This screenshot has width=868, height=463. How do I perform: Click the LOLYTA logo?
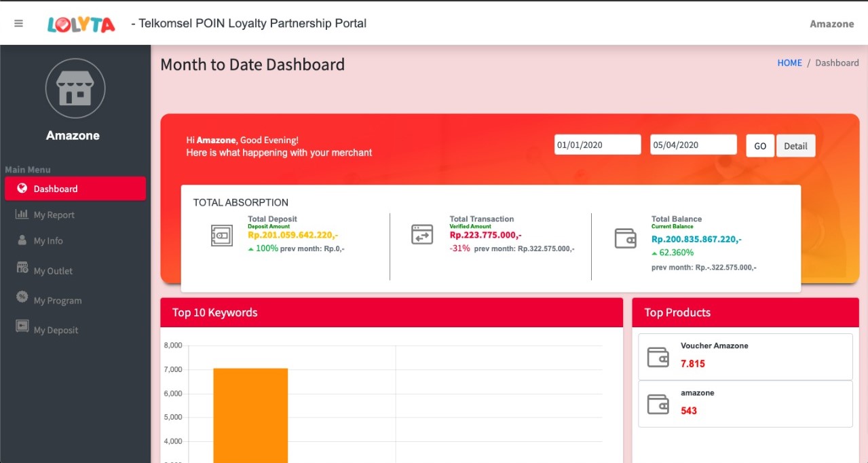coord(81,24)
